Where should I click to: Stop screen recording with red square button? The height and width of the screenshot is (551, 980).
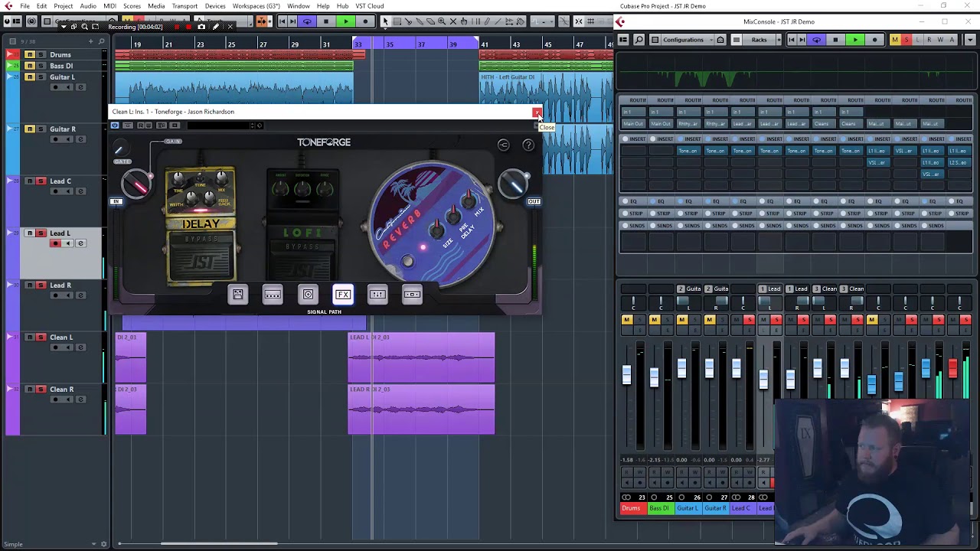(188, 27)
